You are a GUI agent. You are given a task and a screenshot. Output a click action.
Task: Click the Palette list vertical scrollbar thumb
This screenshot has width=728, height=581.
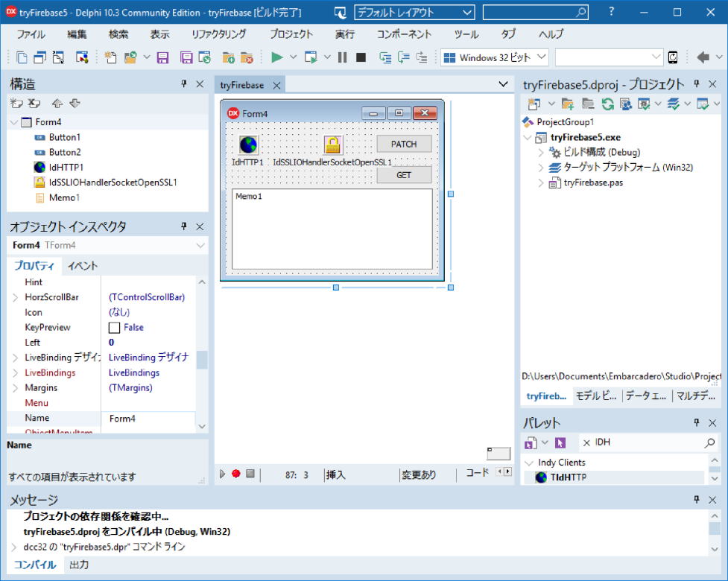[x=715, y=469]
